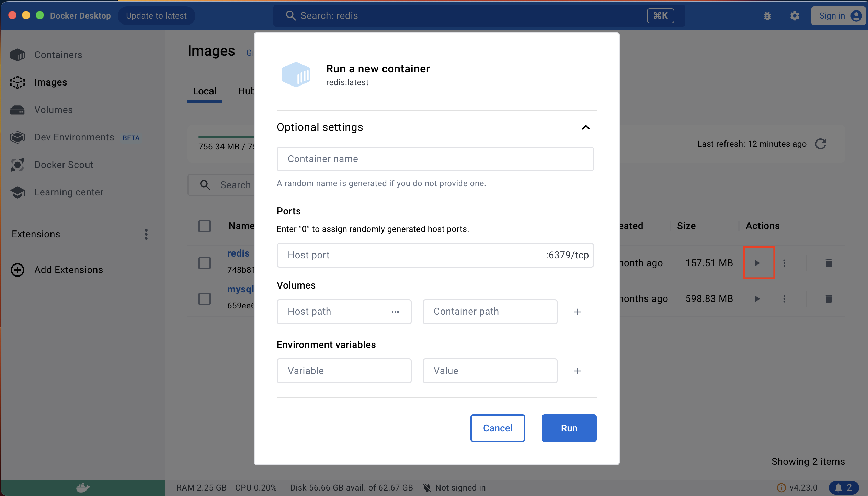Click the 157.51 MB size cell
The height and width of the screenshot is (496, 868).
click(709, 263)
